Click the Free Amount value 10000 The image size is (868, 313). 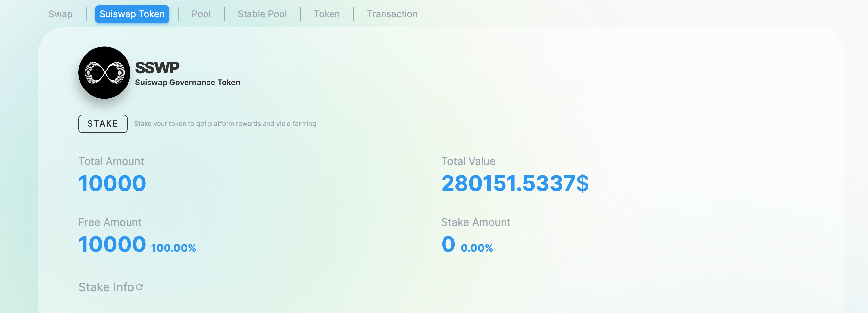pyautogui.click(x=112, y=244)
